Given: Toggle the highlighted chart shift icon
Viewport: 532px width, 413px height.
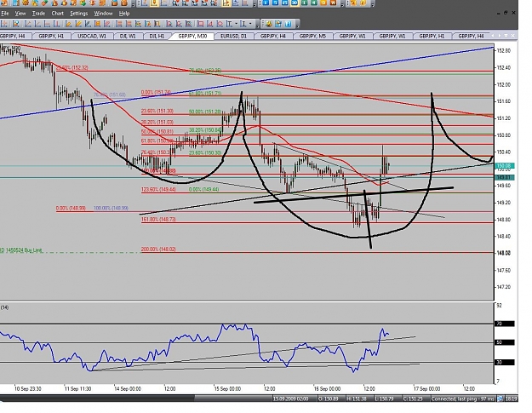Looking at the screenshot, I should 226,3.
